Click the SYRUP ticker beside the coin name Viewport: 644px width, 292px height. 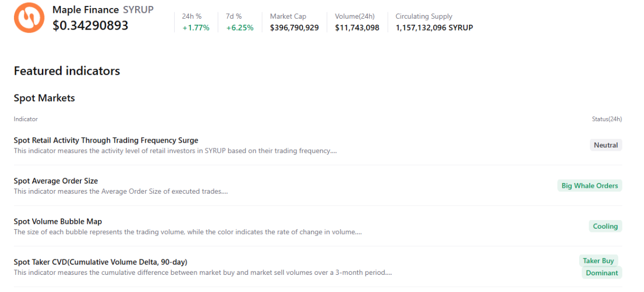pyautogui.click(x=138, y=10)
